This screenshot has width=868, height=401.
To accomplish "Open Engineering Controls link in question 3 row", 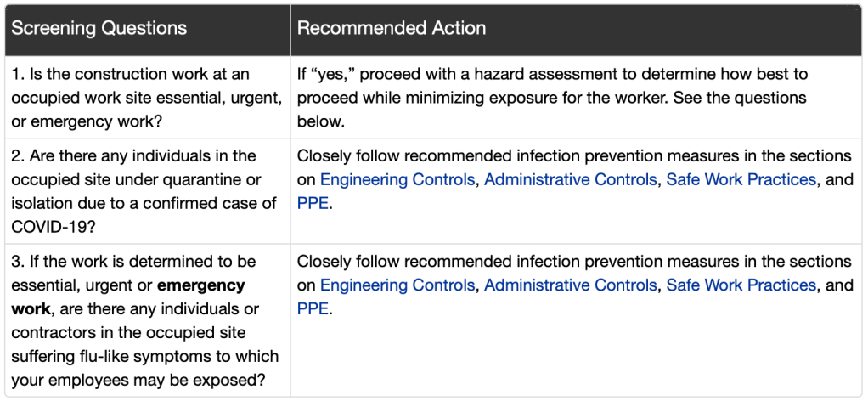I will [397, 285].
